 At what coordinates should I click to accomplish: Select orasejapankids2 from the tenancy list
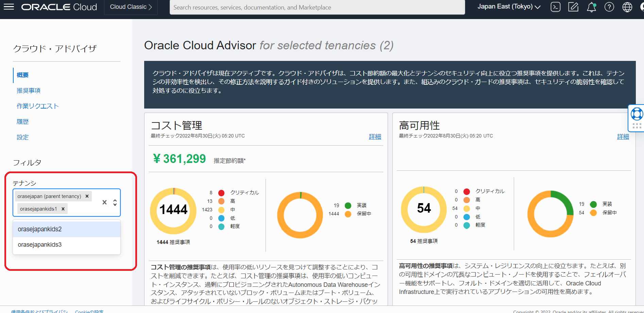(x=39, y=229)
